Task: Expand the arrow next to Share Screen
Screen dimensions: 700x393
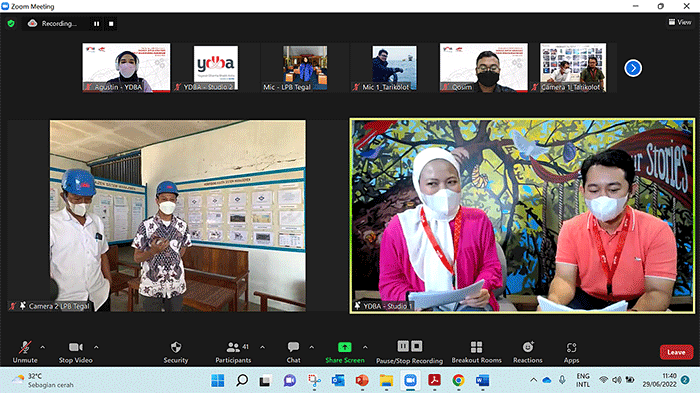Action: coord(365,347)
